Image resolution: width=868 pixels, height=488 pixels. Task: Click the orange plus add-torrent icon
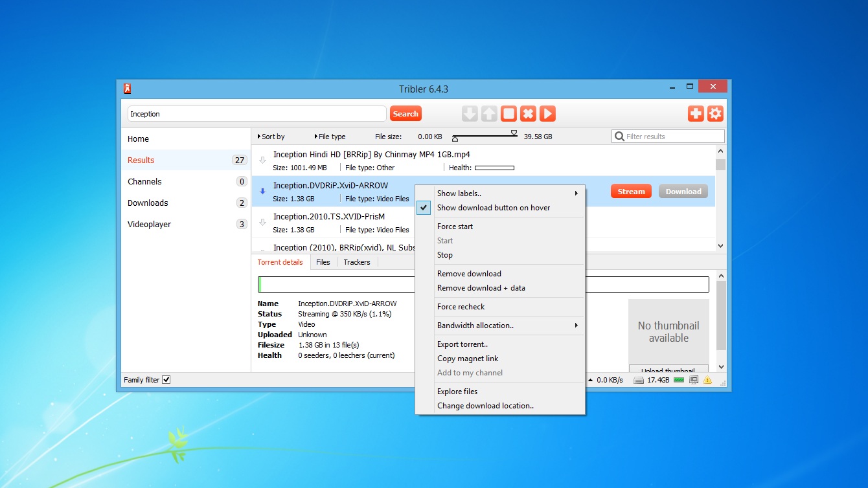click(x=696, y=114)
